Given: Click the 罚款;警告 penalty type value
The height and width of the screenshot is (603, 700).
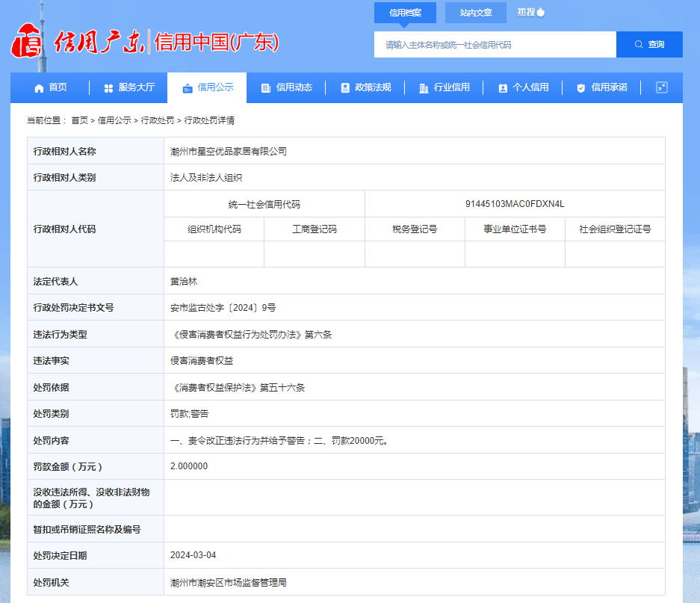Looking at the screenshot, I should tap(189, 414).
